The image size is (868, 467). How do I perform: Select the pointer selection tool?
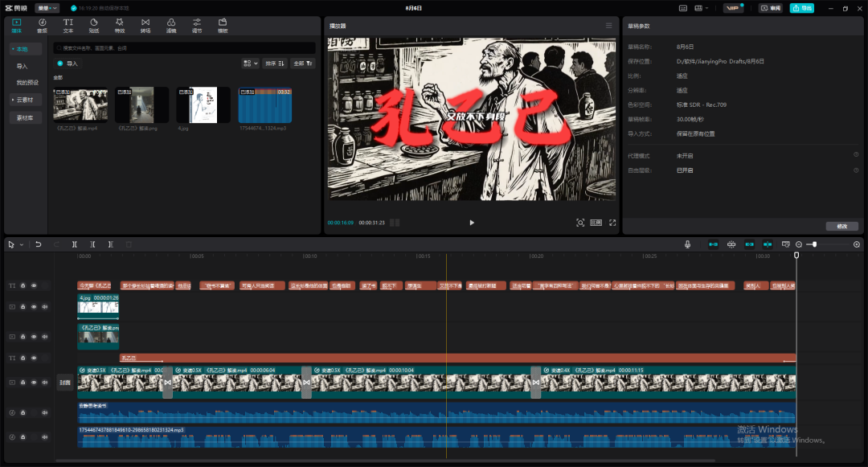11,244
